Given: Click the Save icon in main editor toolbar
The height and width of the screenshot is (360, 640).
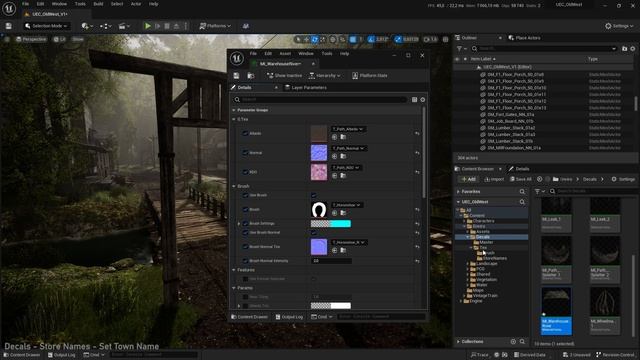Looking at the screenshot, I should pyautogui.click(x=9, y=26).
